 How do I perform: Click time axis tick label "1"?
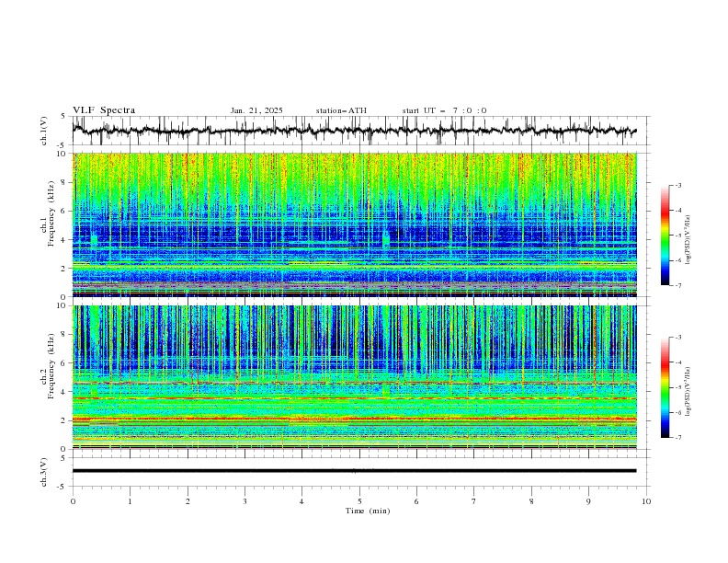(x=130, y=501)
